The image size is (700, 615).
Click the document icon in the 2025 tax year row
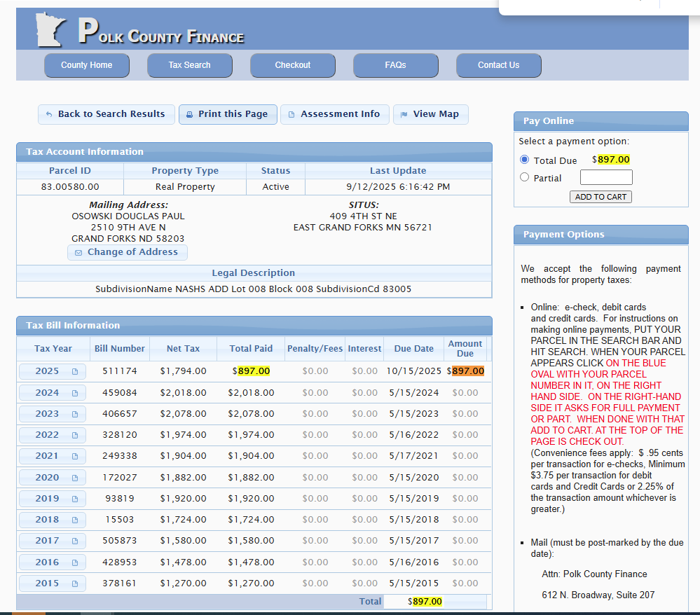[75, 371]
